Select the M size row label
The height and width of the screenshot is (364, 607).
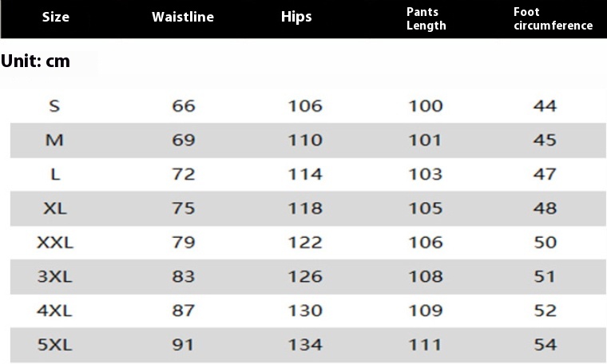(x=54, y=140)
